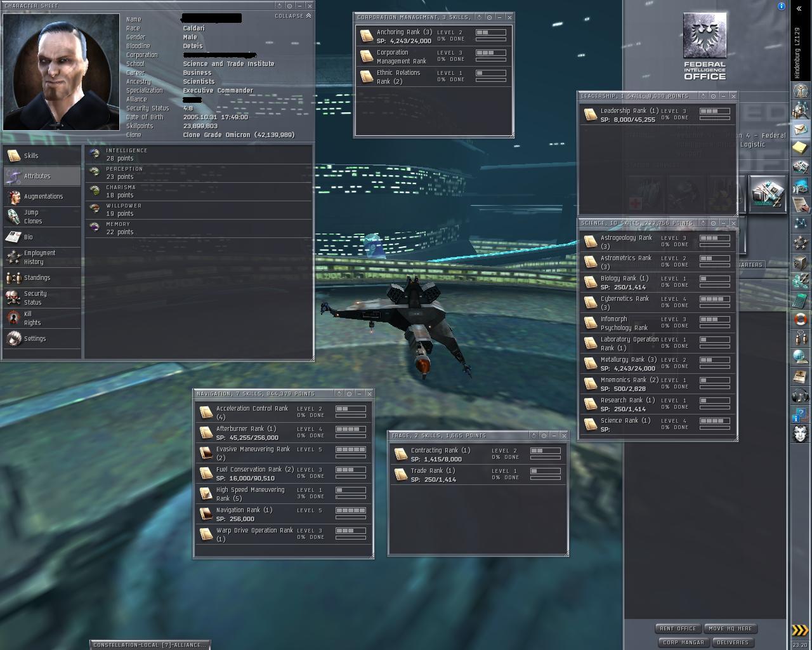View the Employment History tab
812x650 pixels.
(42, 257)
